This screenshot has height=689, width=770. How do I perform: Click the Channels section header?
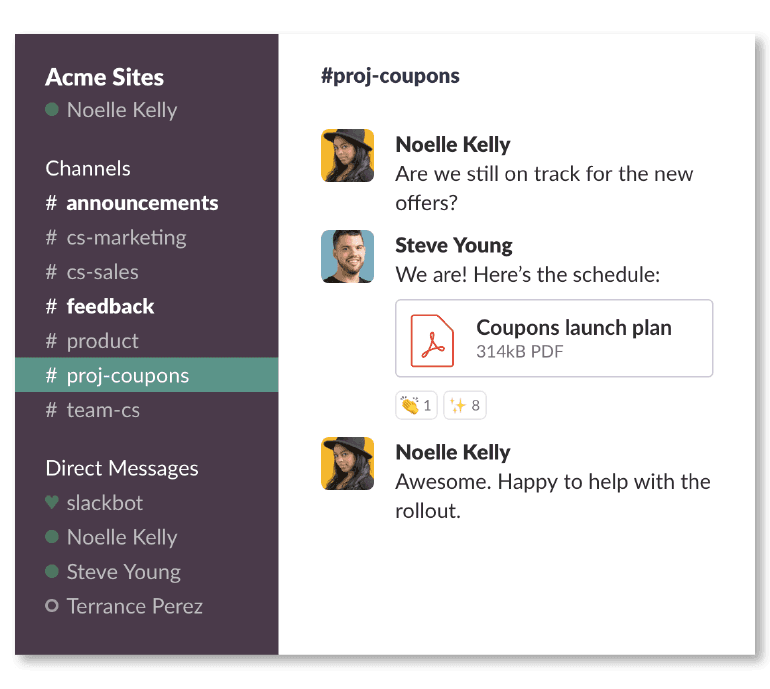[x=88, y=168]
